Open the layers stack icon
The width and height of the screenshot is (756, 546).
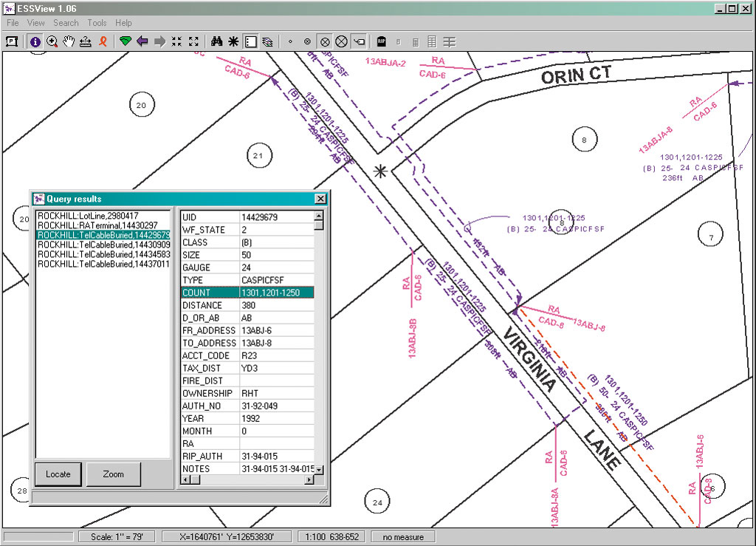[x=267, y=41]
